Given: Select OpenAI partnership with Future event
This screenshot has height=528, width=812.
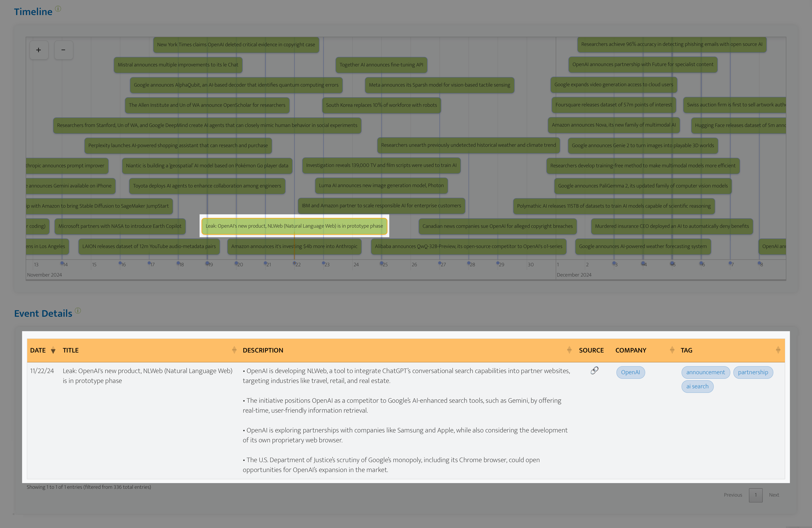Looking at the screenshot, I should click(x=643, y=65).
